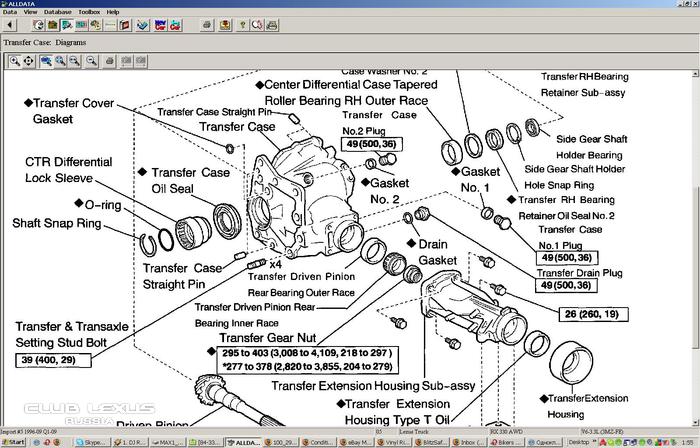Open the Toolbox menu
The width and height of the screenshot is (700, 448).
[x=89, y=12]
